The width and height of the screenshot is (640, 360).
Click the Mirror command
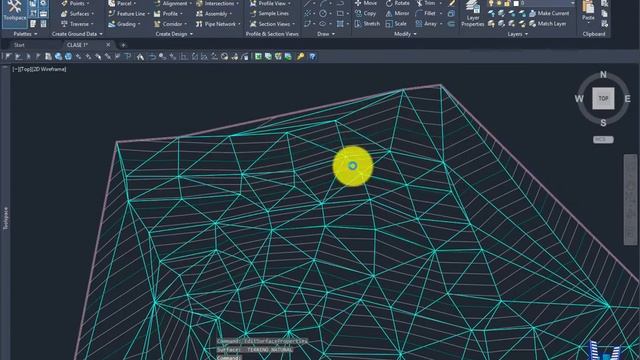(x=398, y=13)
